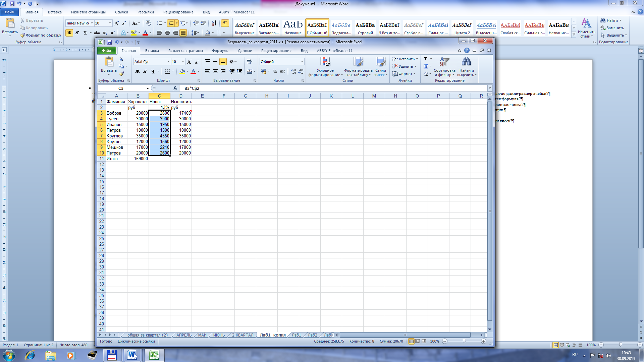Click Excel Decrease Indent icon
This screenshot has width=644, height=362.
tap(232, 71)
